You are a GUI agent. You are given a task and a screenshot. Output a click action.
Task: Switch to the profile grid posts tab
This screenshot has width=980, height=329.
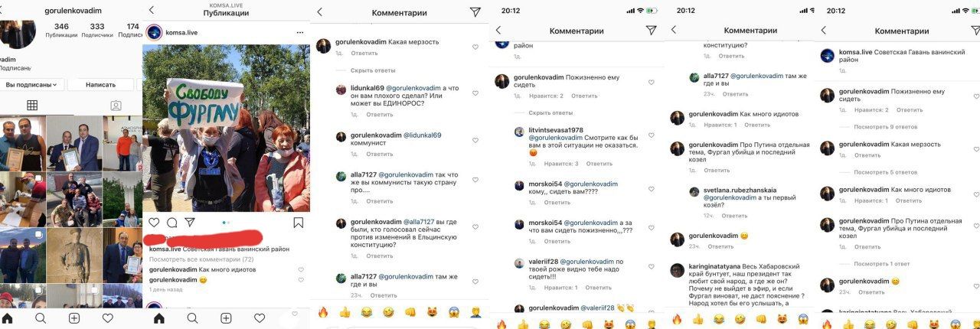[x=32, y=106]
